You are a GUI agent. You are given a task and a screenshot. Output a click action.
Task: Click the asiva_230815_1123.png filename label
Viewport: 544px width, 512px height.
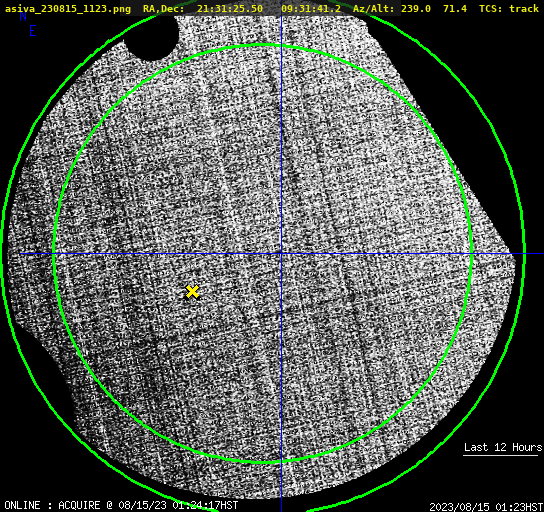pos(68,8)
